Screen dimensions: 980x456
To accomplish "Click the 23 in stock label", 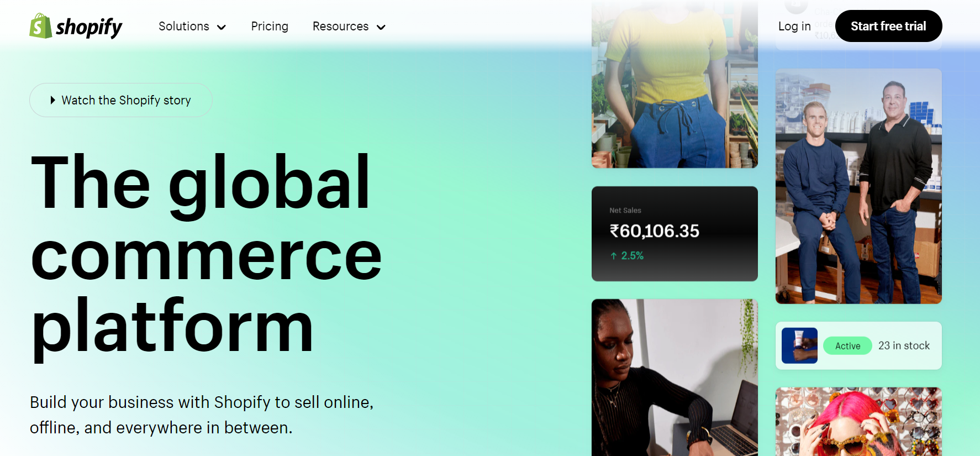I will 904,345.
